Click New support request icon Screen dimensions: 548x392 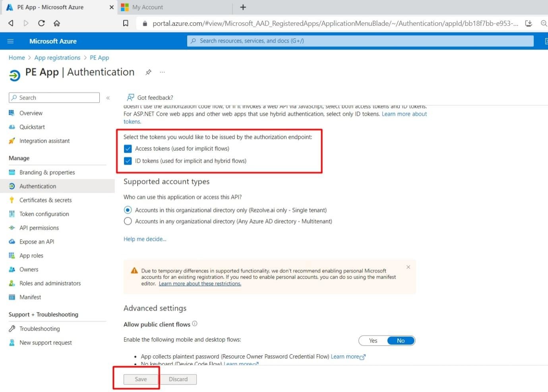click(12, 343)
